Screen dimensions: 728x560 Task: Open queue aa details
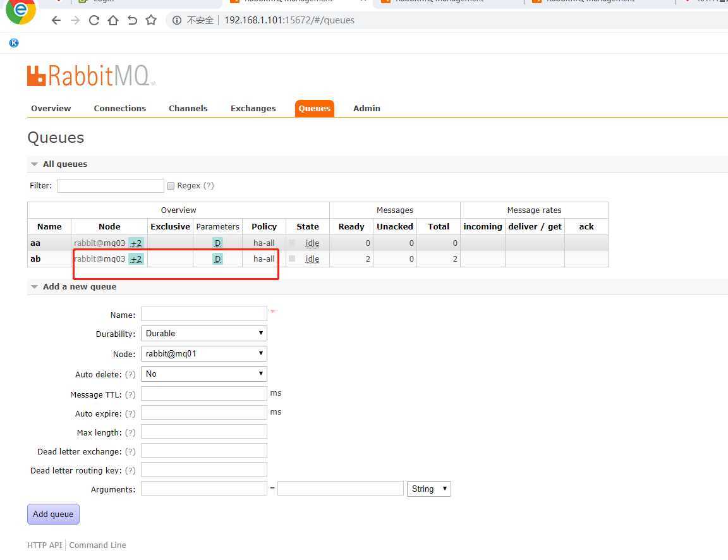point(35,243)
